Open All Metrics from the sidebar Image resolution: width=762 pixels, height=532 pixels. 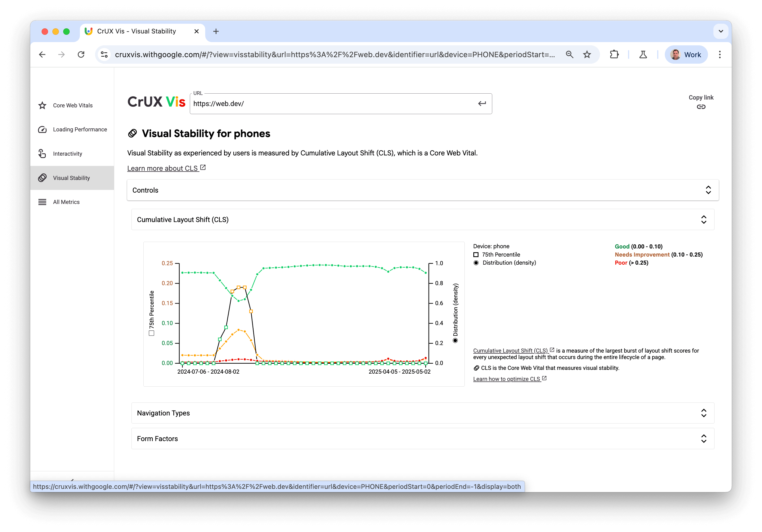coord(66,202)
